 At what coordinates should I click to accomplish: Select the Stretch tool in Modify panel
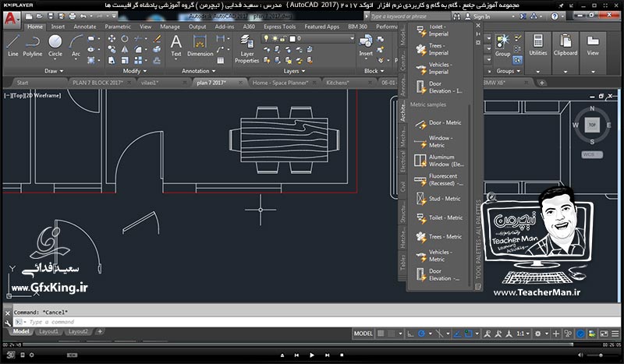tap(112, 60)
